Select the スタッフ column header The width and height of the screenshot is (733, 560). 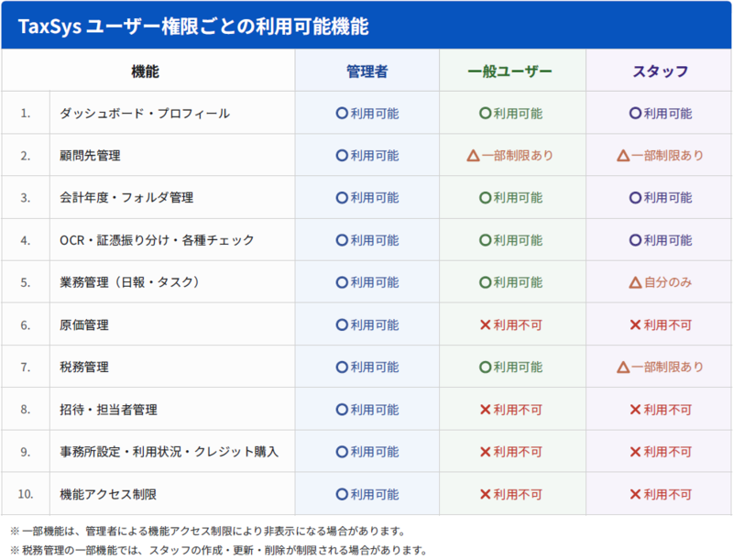click(660, 71)
